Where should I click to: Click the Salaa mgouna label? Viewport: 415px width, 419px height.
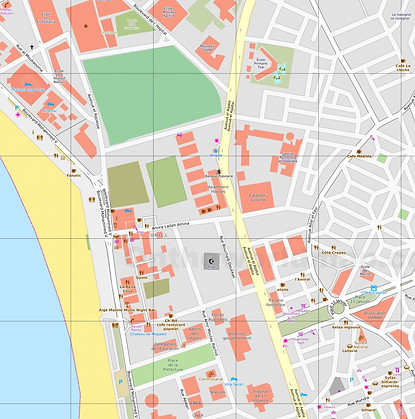(346, 327)
